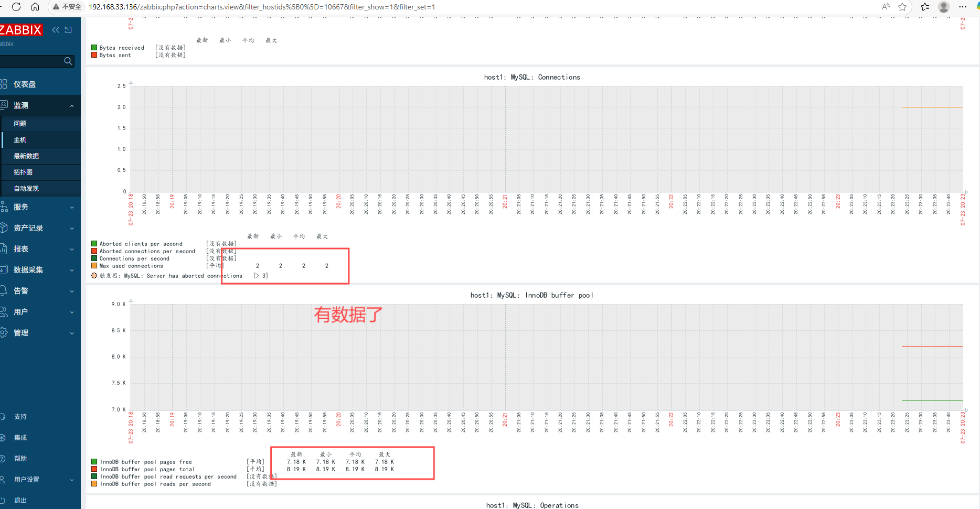Click host1 MySQL Connections graph title
The height and width of the screenshot is (509, 980).
tap(532, 77)
